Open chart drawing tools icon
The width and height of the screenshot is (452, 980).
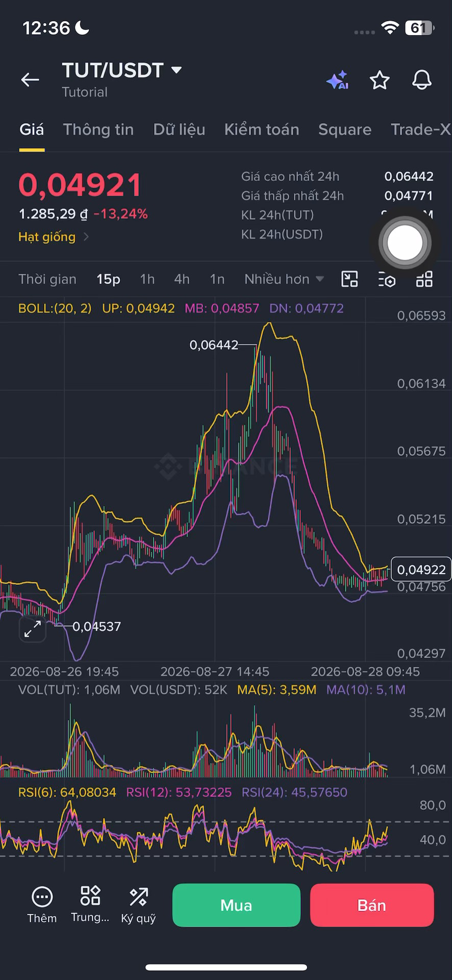(x=349, y=279)
